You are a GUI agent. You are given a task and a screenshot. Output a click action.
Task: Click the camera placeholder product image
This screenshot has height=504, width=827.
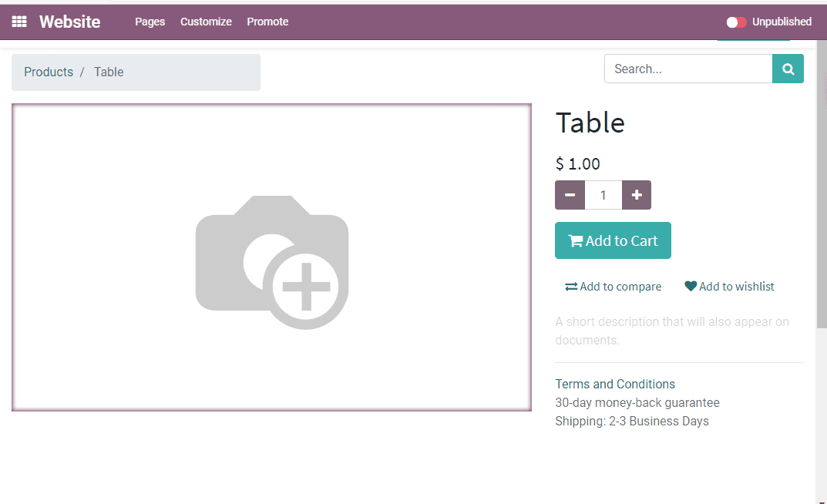(271, 262)
